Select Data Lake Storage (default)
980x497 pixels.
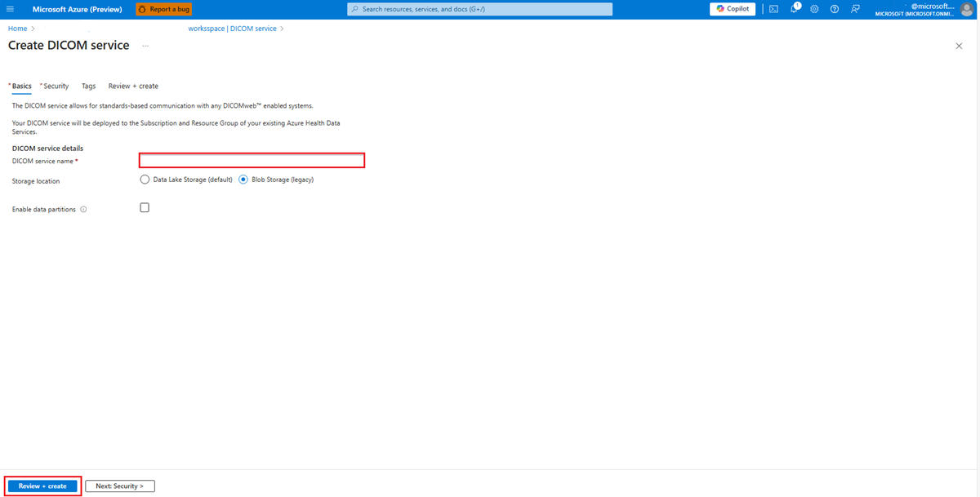click(145, 179)
